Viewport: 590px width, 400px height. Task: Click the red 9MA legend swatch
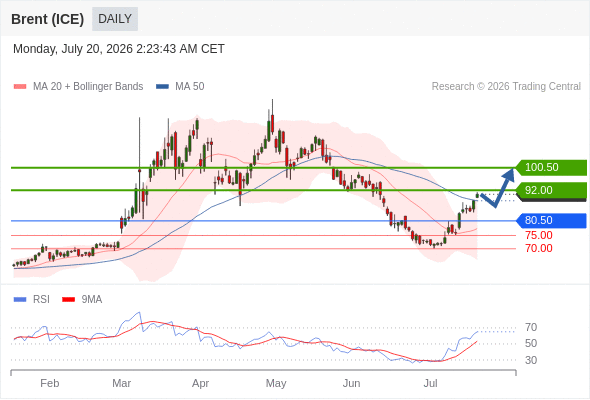click(x=68, y=300)
